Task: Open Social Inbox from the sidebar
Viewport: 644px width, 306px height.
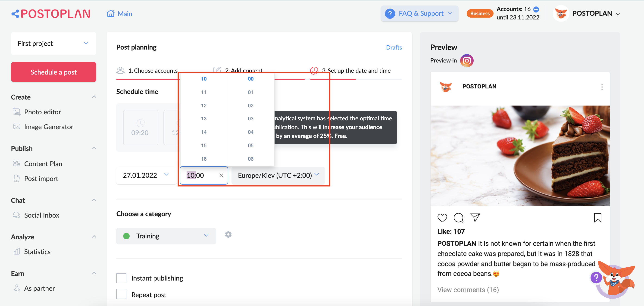Action: (x=42, y=215)
